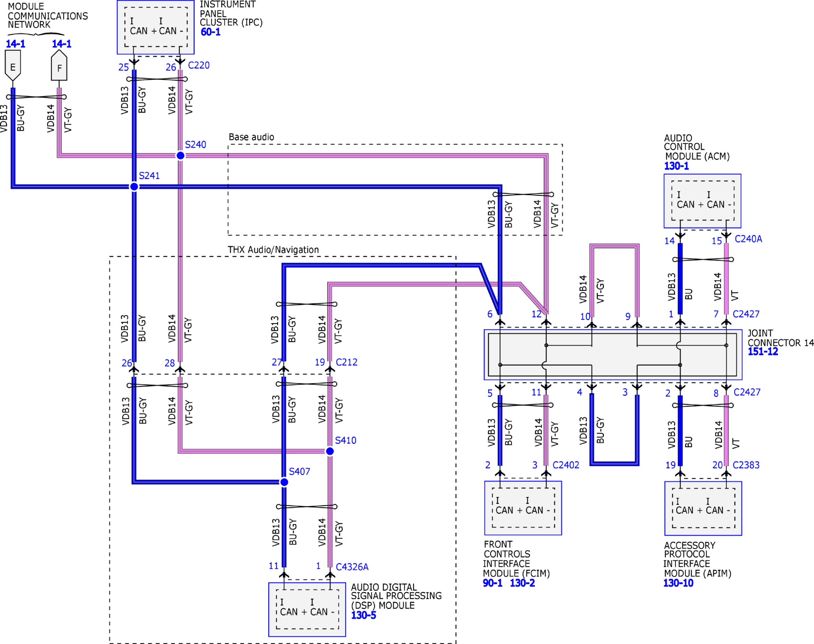Image resolution: width=814 pixels, height=644 pixels.
Task: Click pin 4 below the joint connector
Action: (580, 392)
